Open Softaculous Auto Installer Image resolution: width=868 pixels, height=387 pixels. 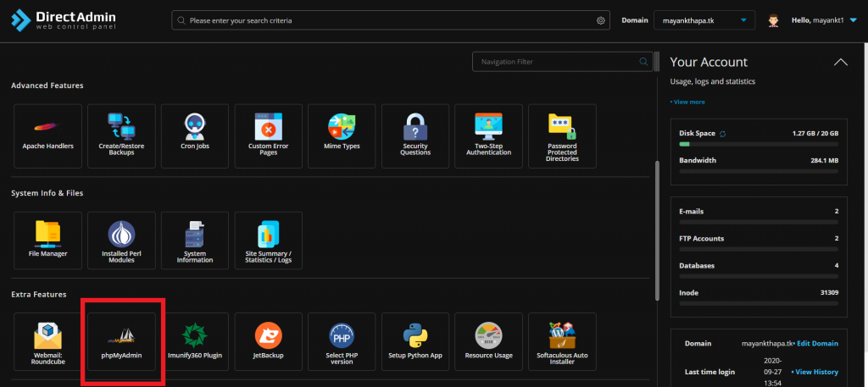click(x=563, y=341)
